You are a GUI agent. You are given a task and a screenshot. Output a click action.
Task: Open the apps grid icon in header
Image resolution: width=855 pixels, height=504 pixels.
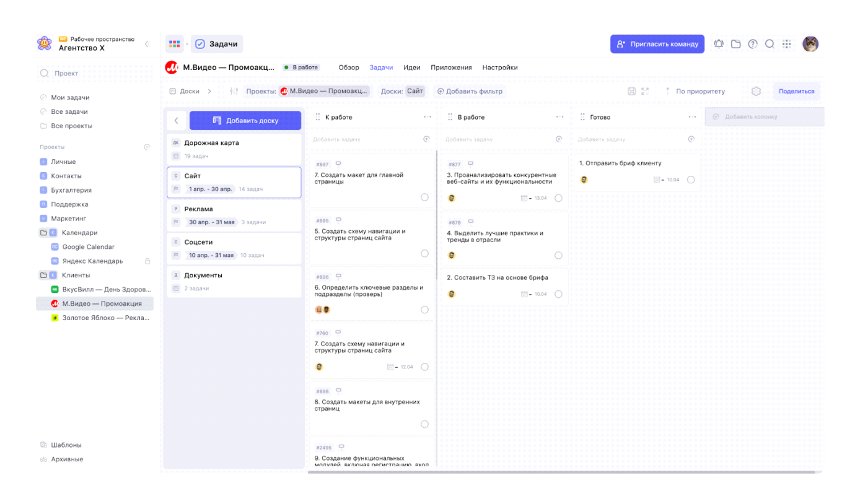click(x=787, y=44)
